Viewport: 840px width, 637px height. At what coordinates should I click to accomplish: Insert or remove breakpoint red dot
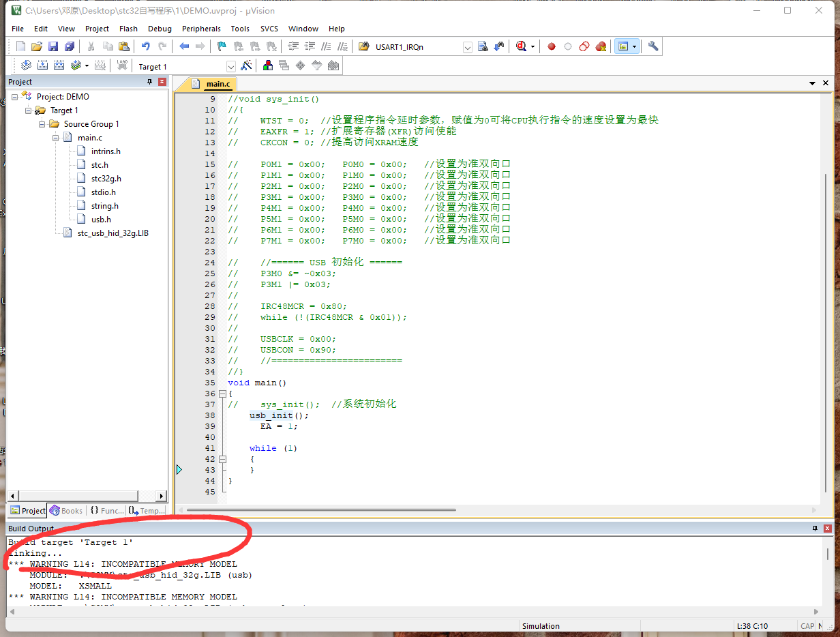pyautogui.click(x=552, y=46)
